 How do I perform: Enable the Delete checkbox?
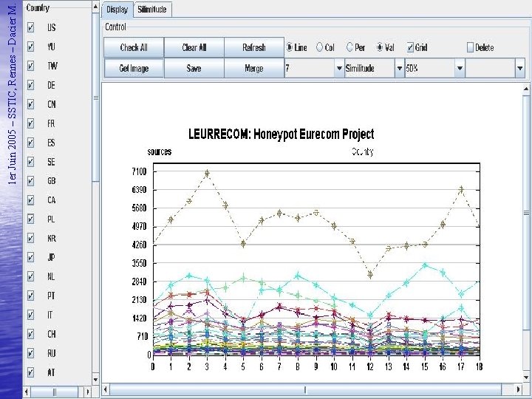click(470, 47)
